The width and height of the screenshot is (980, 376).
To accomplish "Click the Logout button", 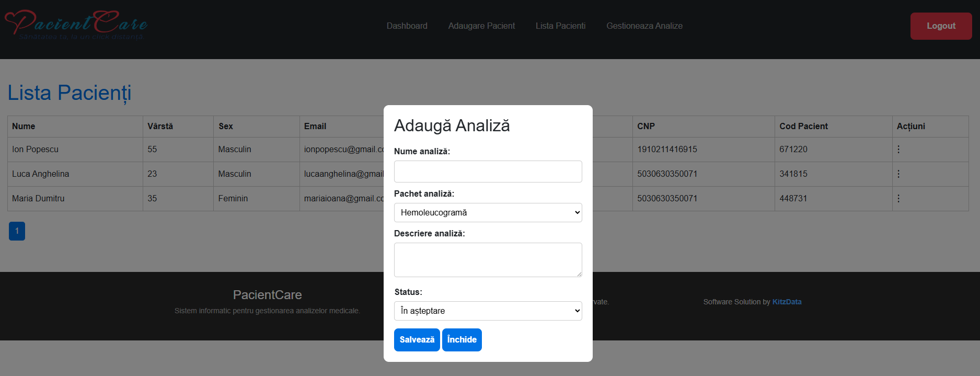I will pyautogui.click(x=941, y=26).
